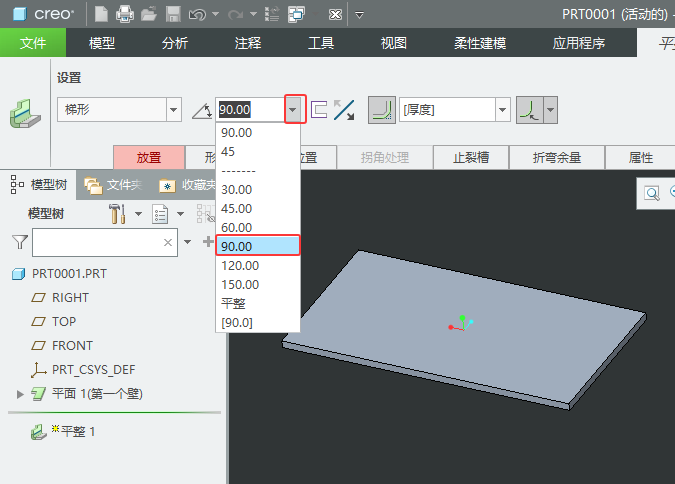
Task: Click the angle value input field 90.00
Action: [250, 110]
